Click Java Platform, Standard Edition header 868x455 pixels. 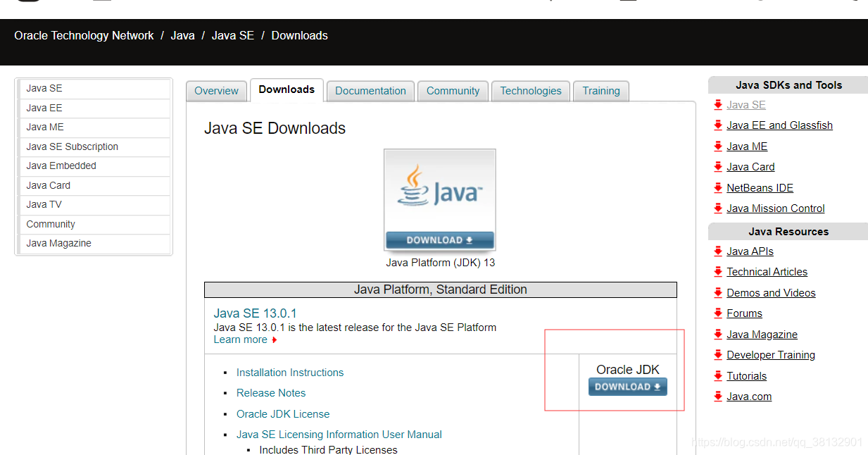coord(441,289)
